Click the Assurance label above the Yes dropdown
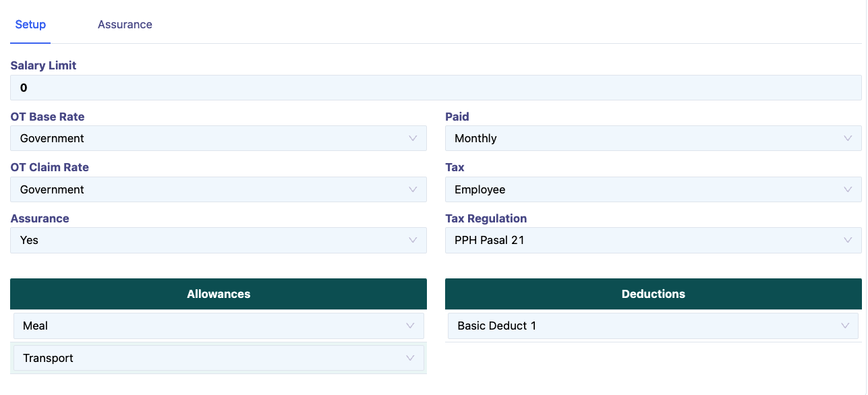 (40, 218)
